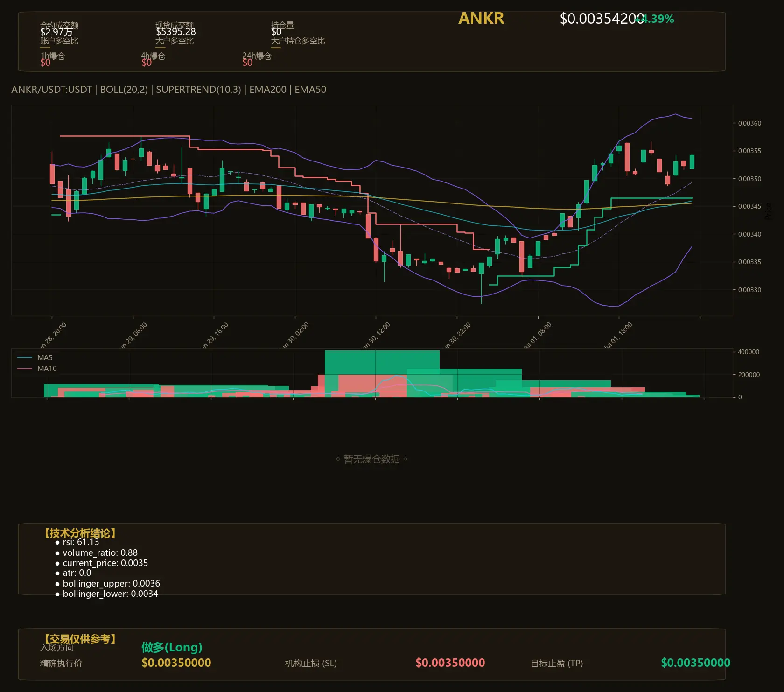
Task: Click the 机构止损 (SL) label
Action: pos(311,664)
